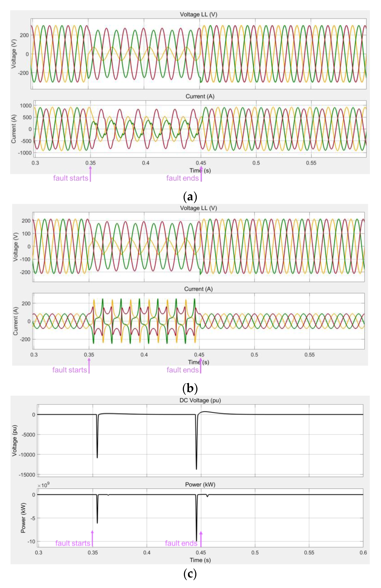This screenshot has width=381, height=588.
Task: Select the 'fault ends' label in panel (c)
Action: 181,543
